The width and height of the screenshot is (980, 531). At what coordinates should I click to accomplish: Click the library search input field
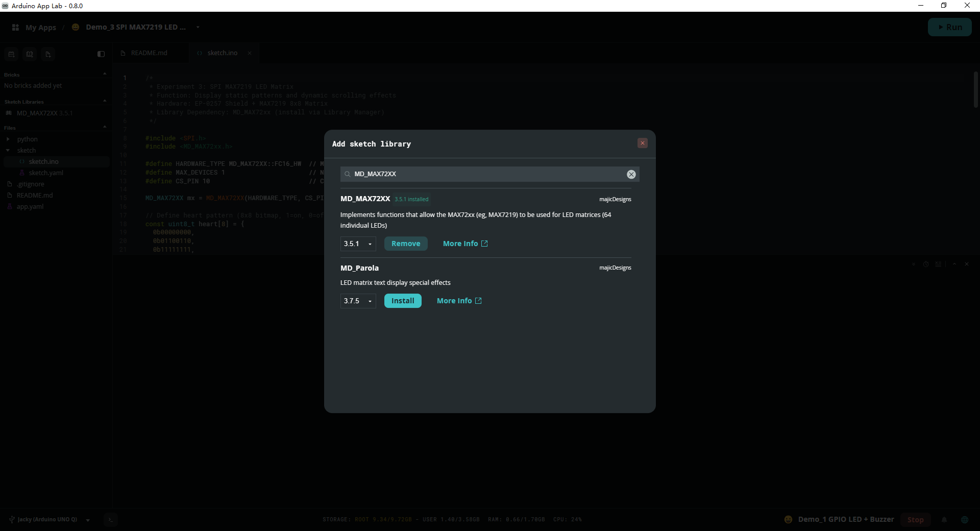coord(489,174)
